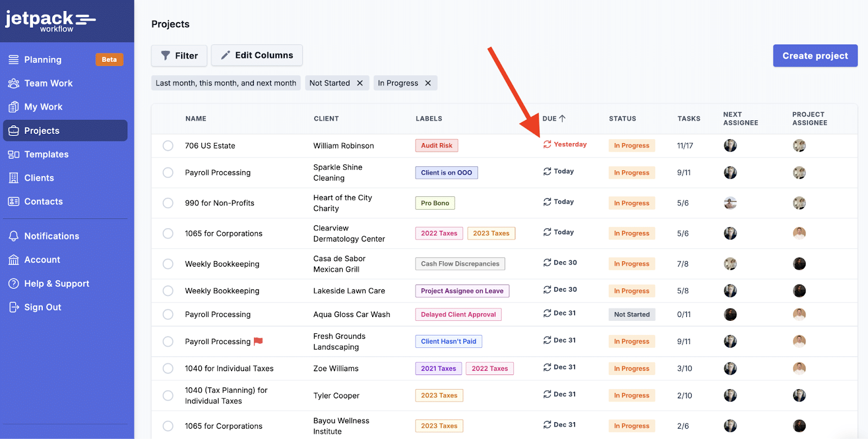Click the Team Work people icon
Screen dimensions: 868x439
[14, 83]
